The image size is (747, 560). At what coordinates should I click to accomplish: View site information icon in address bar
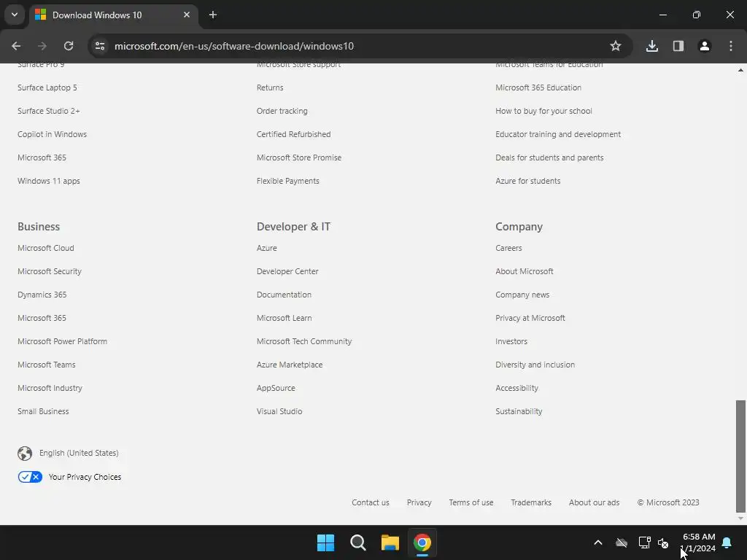pyautogui.click(x=100, y=46)
